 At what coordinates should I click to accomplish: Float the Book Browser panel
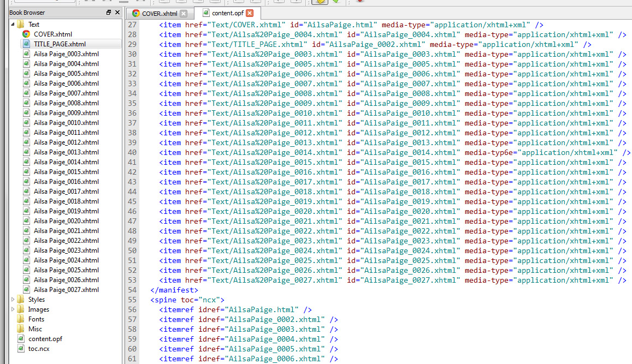(108, 13)
